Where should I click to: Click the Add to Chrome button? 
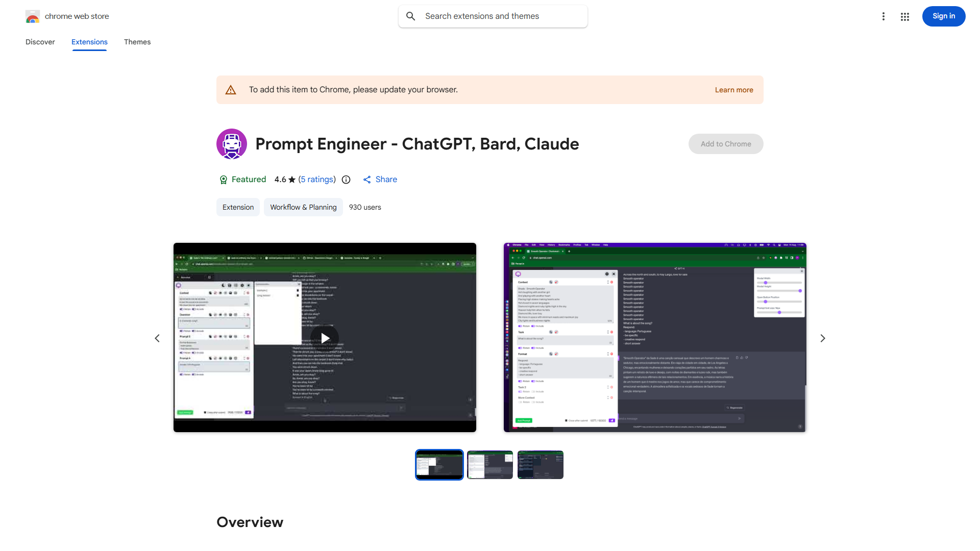click(x=725, y=144)
